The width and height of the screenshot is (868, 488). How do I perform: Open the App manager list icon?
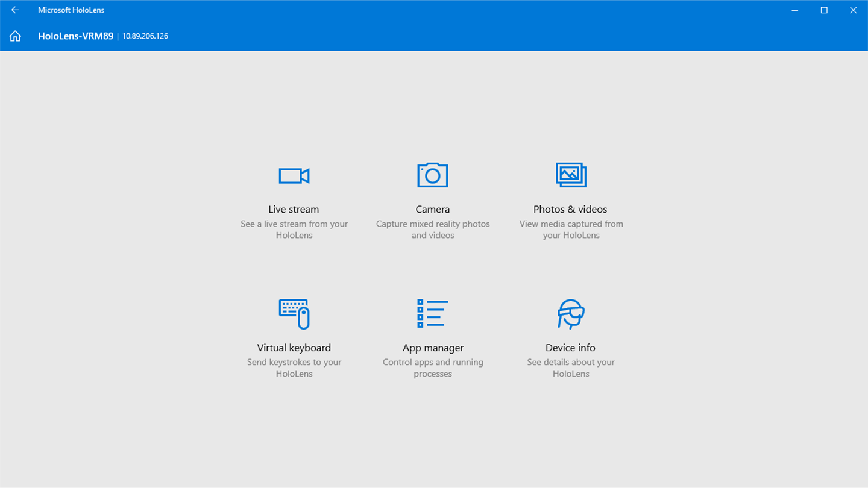(433, 313)
